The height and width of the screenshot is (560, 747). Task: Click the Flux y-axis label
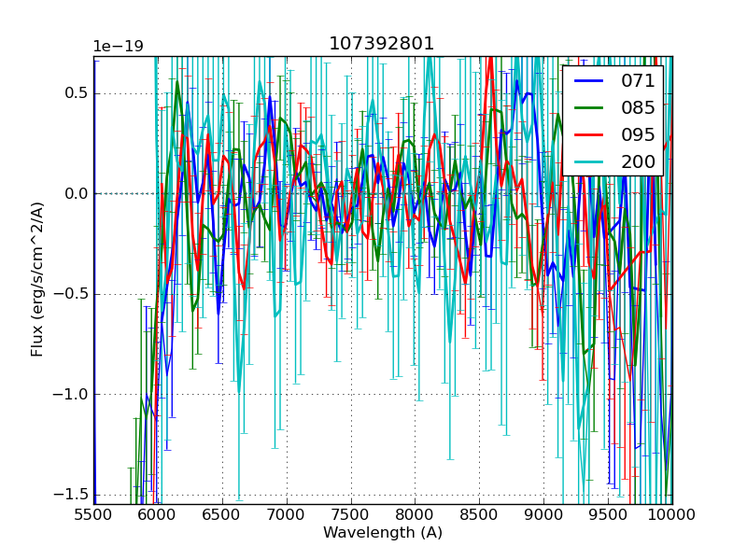click(x=37, y=279)
